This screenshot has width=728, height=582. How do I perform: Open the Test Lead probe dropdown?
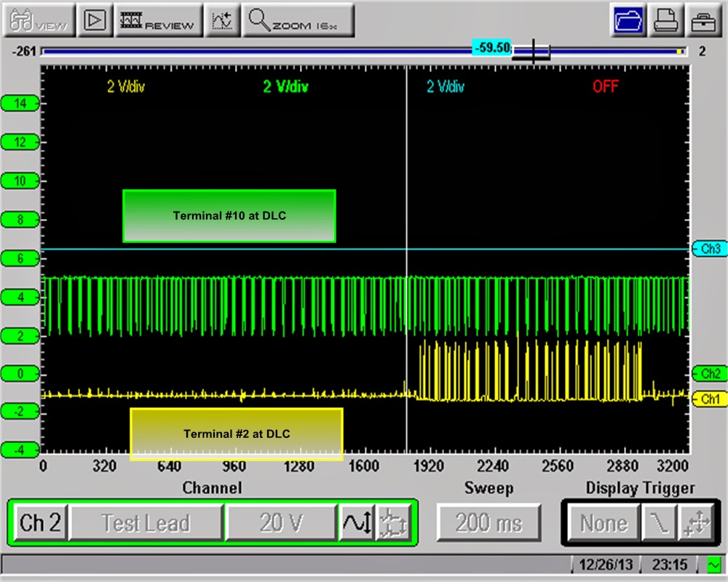146,522
